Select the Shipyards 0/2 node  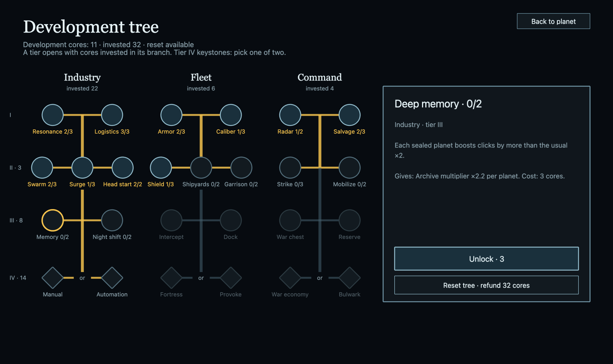click(x=201, y=167)
